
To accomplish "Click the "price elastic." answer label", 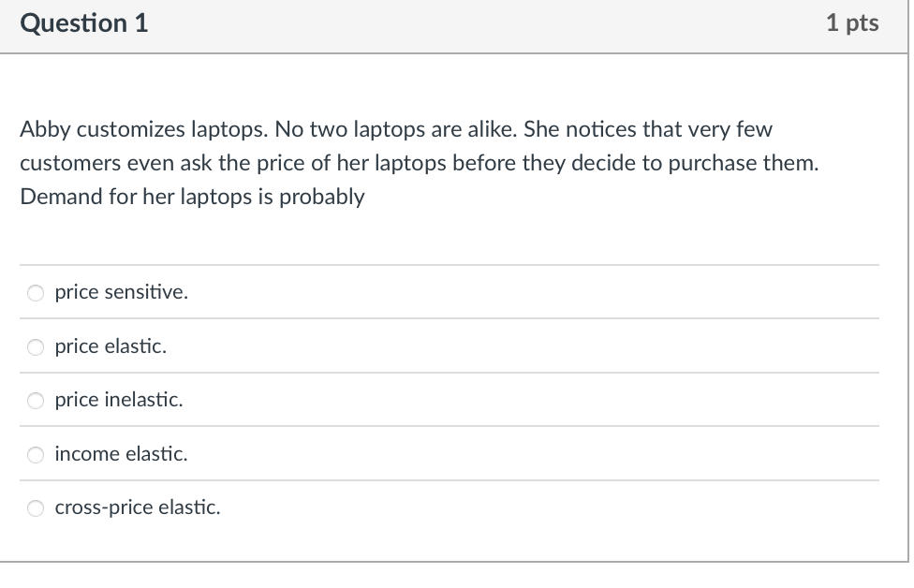I will [110, 346].
